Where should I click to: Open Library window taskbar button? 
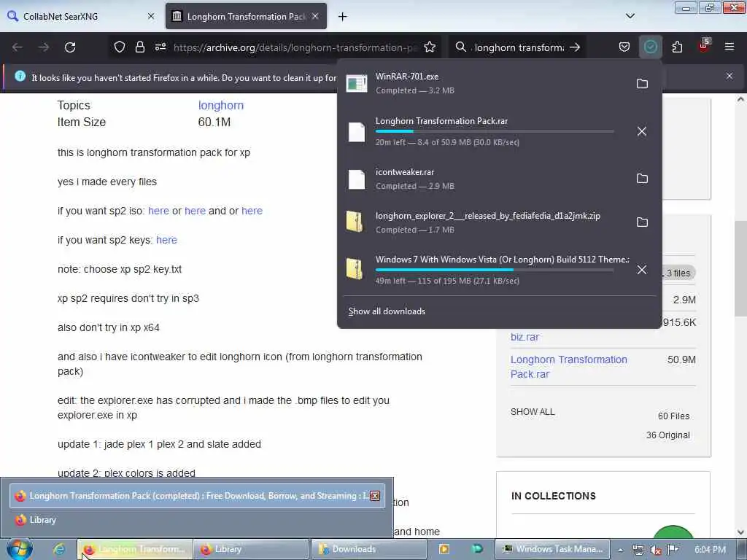(251, 549)
